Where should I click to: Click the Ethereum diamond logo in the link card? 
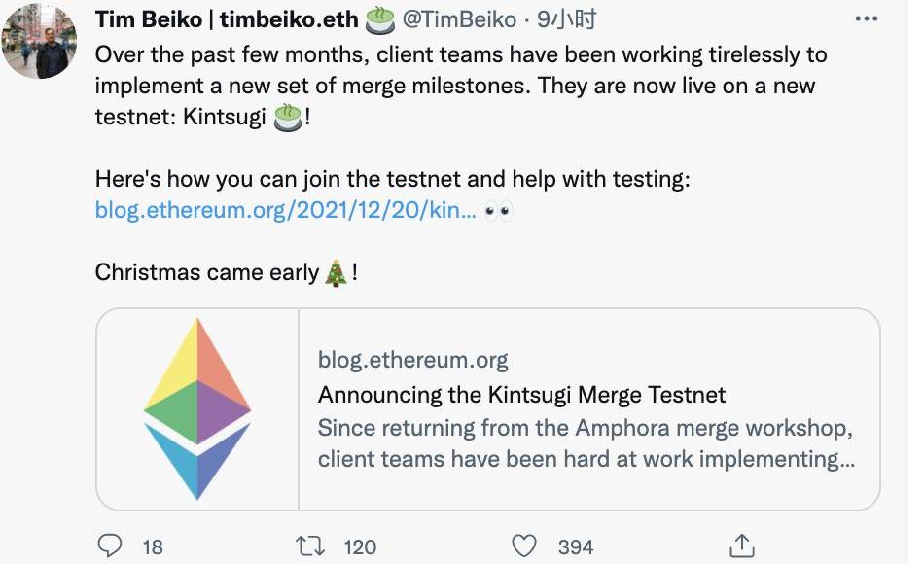pyautogui.click(x=197, y=409)
